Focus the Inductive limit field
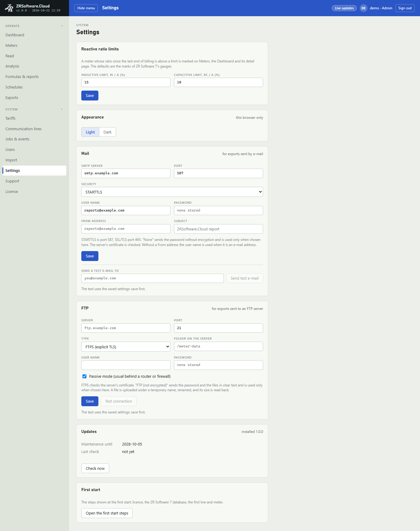420x531 pixels. (x=126, y=82)
